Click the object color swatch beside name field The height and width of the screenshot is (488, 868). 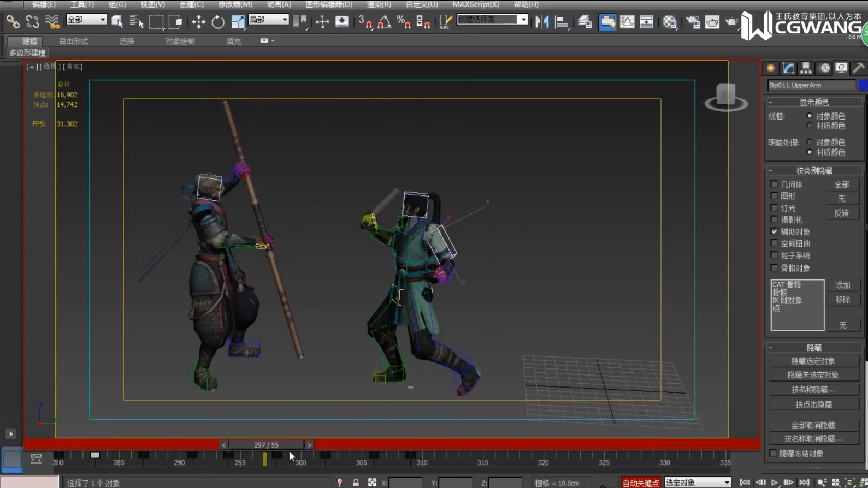pyautogui.click(x=863, y=85)
